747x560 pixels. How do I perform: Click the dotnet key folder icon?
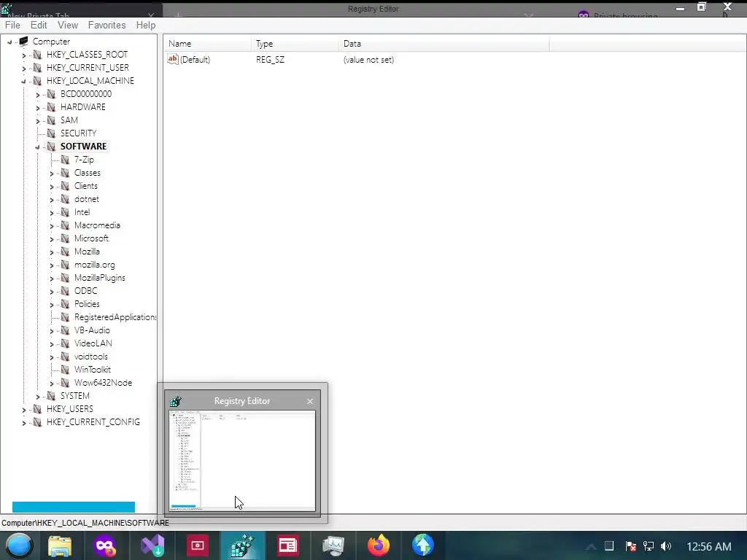(x=65, y=199)
